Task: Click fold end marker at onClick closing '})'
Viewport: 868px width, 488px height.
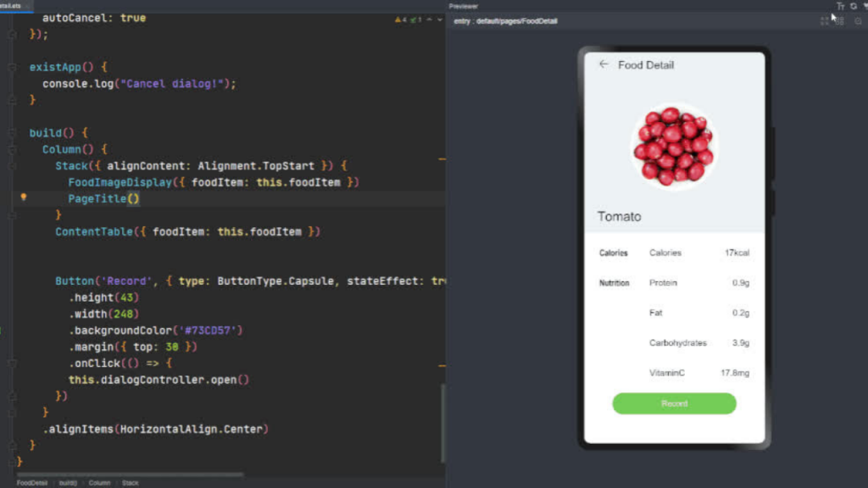Action: 12,396
